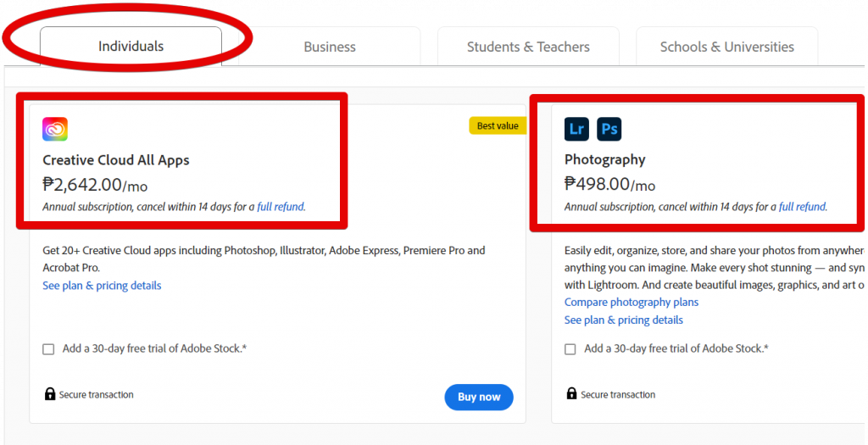
Task: Click the Creative Cloud All Apps heading
Action: click(115, 160)
